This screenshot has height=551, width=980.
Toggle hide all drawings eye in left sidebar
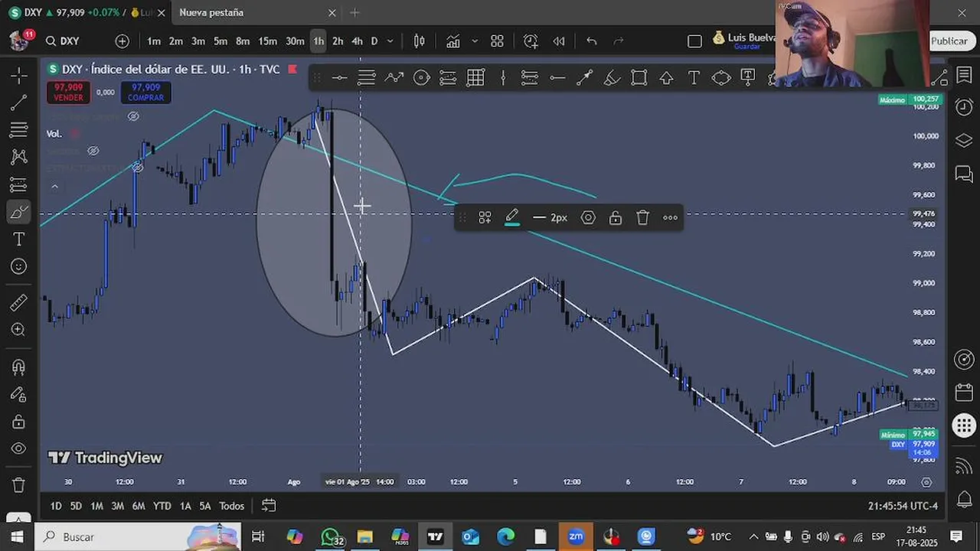click(19, 449)
